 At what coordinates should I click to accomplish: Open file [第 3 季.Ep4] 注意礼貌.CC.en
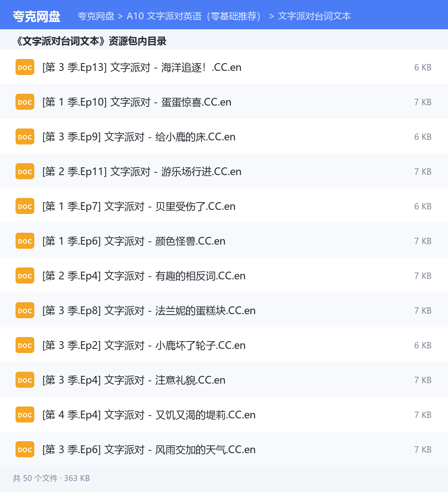[133, 380]
